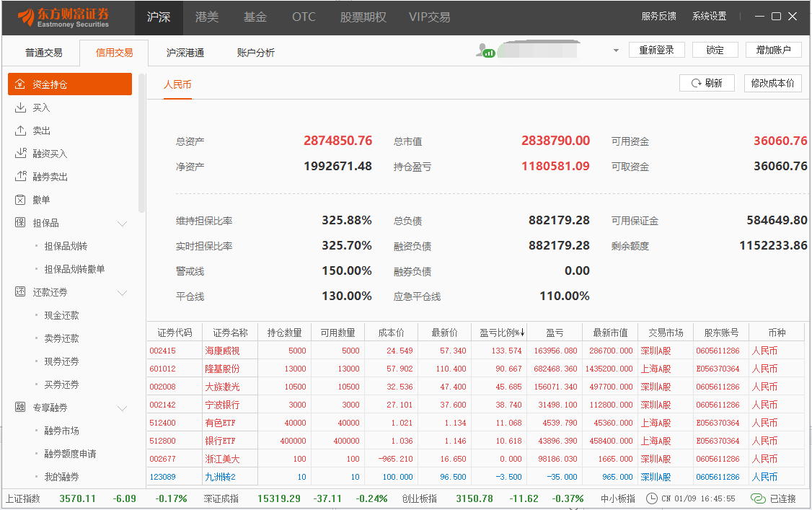The width and height of the screenshot is (812, 510).
Task: Click the 还款还券 icon
Action: tap(20, 292)
